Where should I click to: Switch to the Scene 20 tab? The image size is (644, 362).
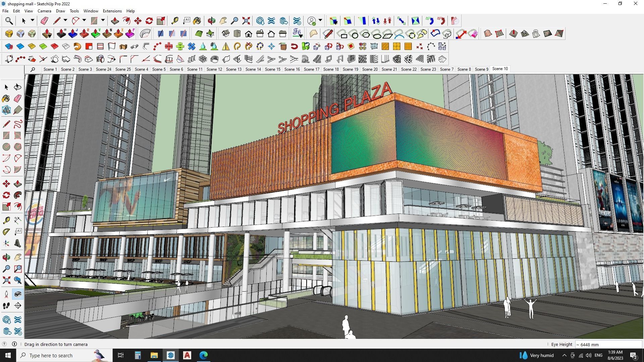pos(370,69)
